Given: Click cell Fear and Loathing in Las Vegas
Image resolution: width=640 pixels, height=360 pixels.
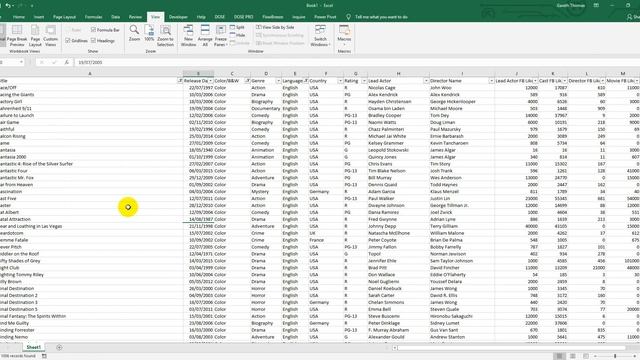Looking at the screenshot, I should 91,226.
